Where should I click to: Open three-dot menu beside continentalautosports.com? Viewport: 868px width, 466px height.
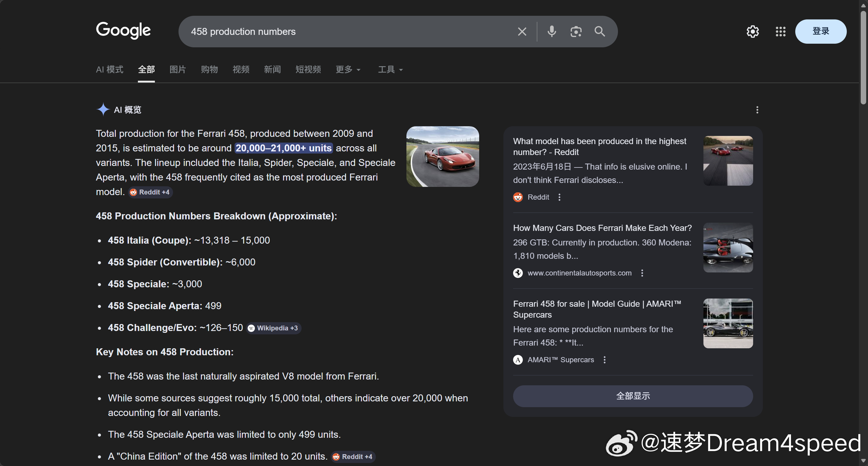point(642,273)
